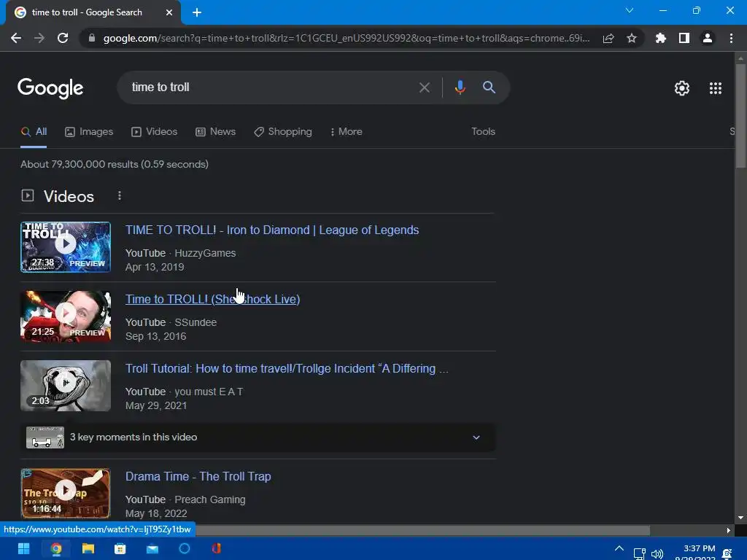Open the Chrome three-dot menu
This screenshot has height=560, width=747.
tap(731, 38)
